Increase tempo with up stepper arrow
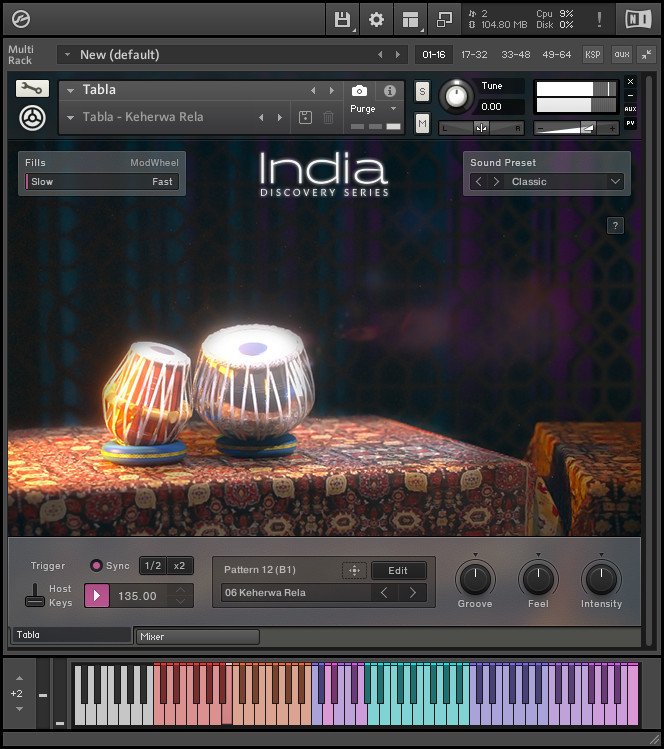Image resolution: width=664 pixels, height=749 pixels. [x=180, y=590]
